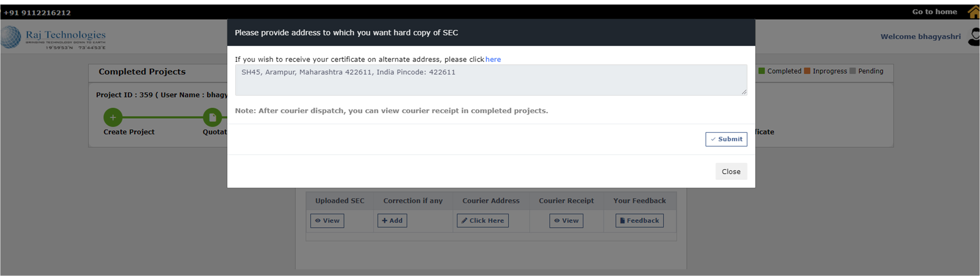Click the home icon beside Go to home
This screenshot has height=276, width=980.
(x=974, y=12)
